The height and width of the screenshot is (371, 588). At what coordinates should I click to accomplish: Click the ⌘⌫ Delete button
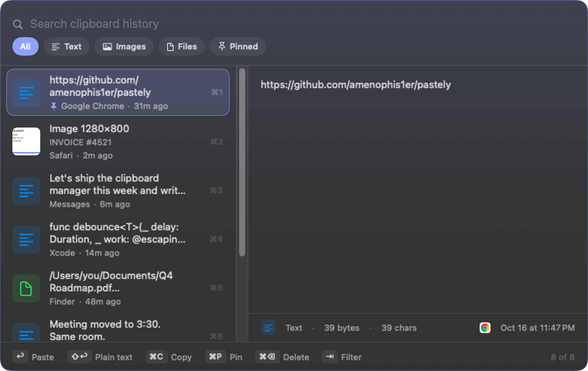point(283,357)
